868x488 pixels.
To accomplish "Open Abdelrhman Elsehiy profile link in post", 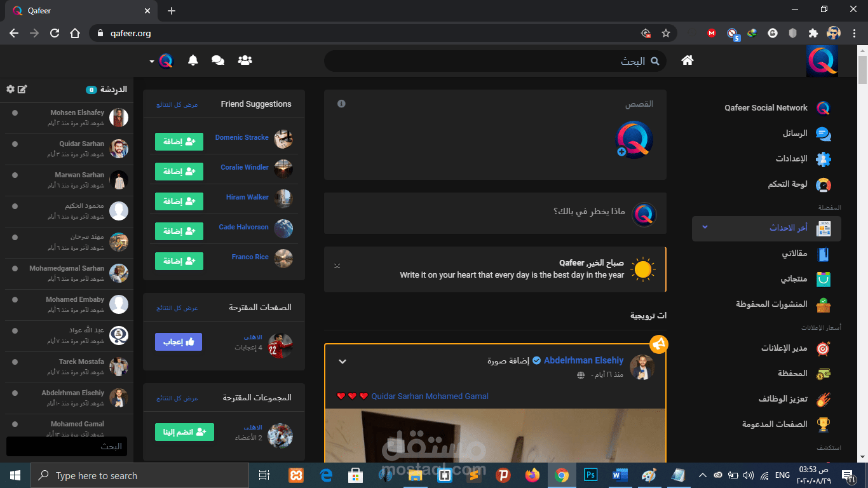I will [583, 360].
